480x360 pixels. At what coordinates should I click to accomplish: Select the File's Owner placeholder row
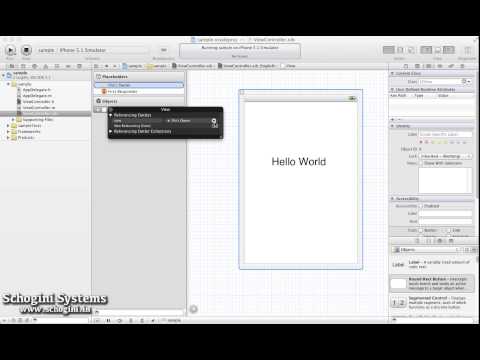(139, 85)
